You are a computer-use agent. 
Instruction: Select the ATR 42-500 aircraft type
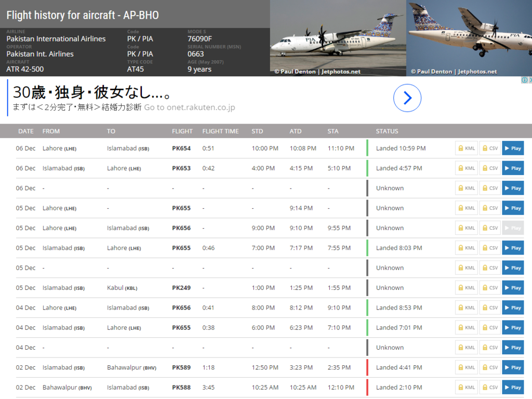(x=25, y=69)
